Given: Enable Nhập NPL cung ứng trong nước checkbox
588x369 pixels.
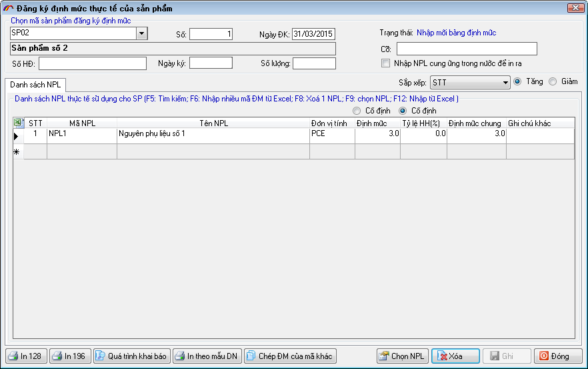Looking at the screenshot, I should tap(385, 63).
